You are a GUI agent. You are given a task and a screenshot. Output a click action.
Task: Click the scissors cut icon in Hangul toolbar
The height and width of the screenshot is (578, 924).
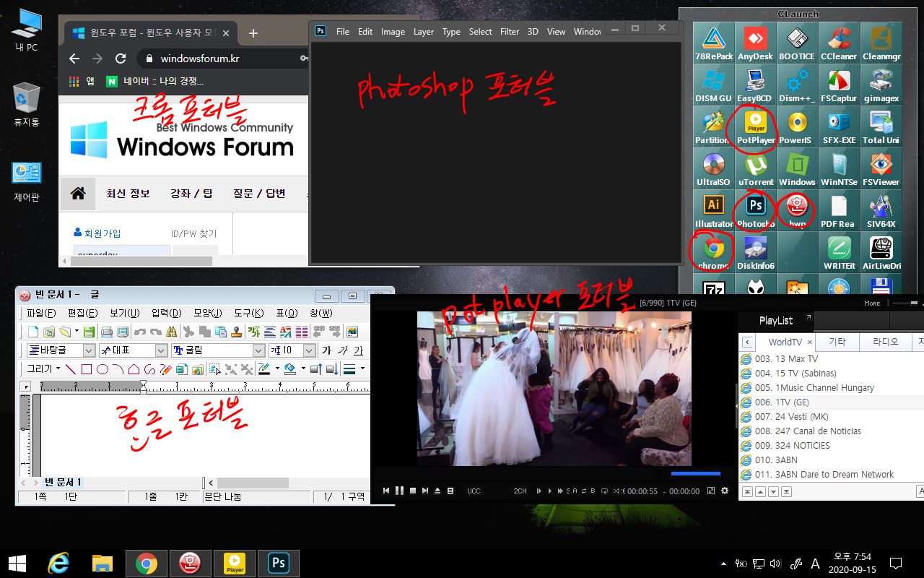(x=188, y=332)
